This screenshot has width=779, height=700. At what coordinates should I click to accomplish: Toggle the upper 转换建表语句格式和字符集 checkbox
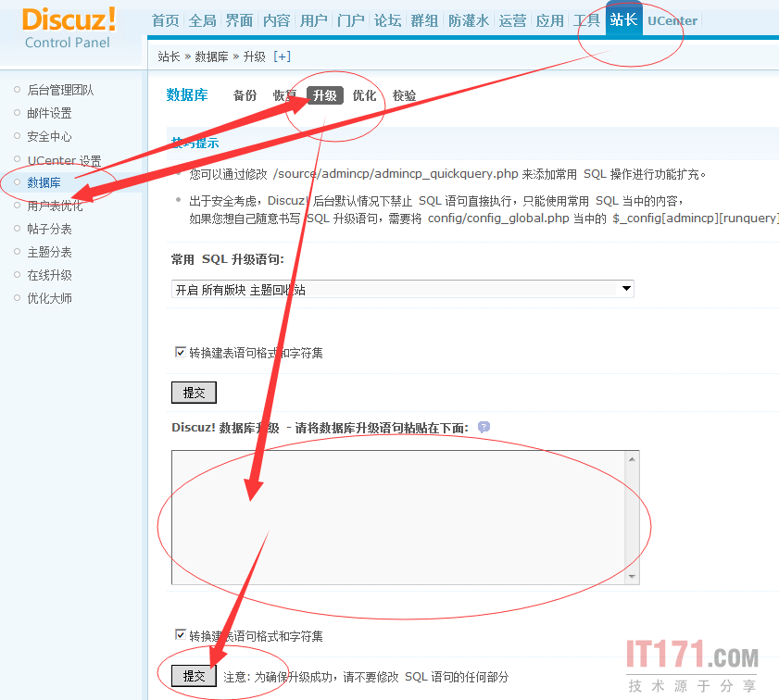(x=181, y=353)
